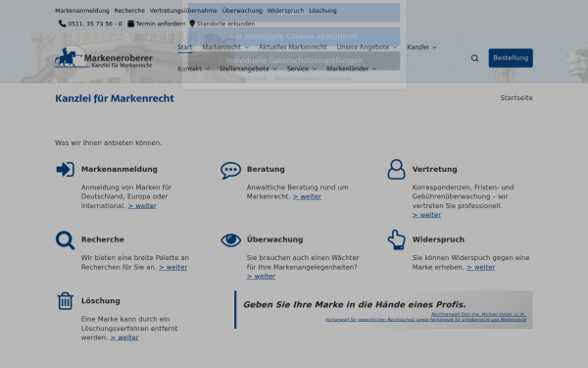Click the Widerspruch section heading
Viewport: 588px width, 368px height.
click(438, 239)
